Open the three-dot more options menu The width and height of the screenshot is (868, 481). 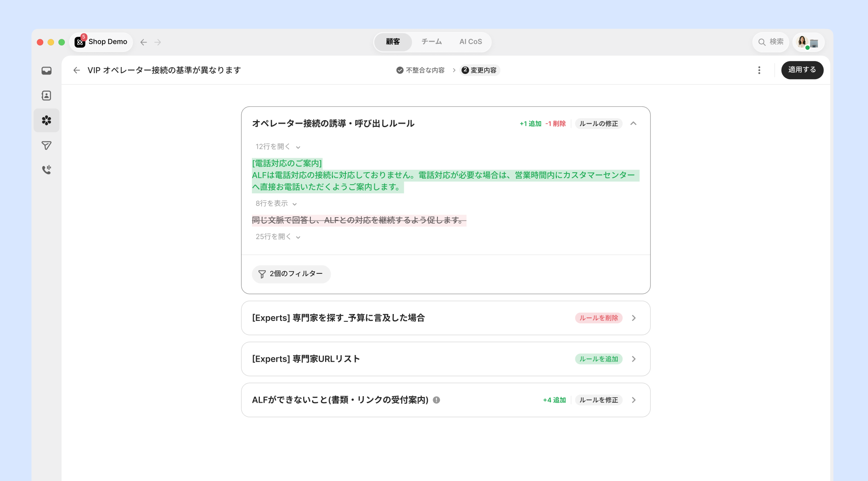tap(759, 70)
